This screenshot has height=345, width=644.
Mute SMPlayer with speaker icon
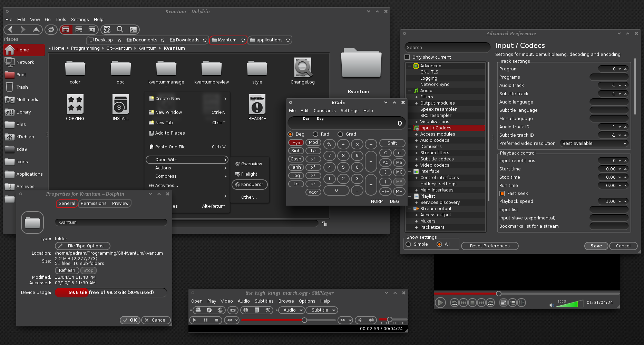click(371, 320)
